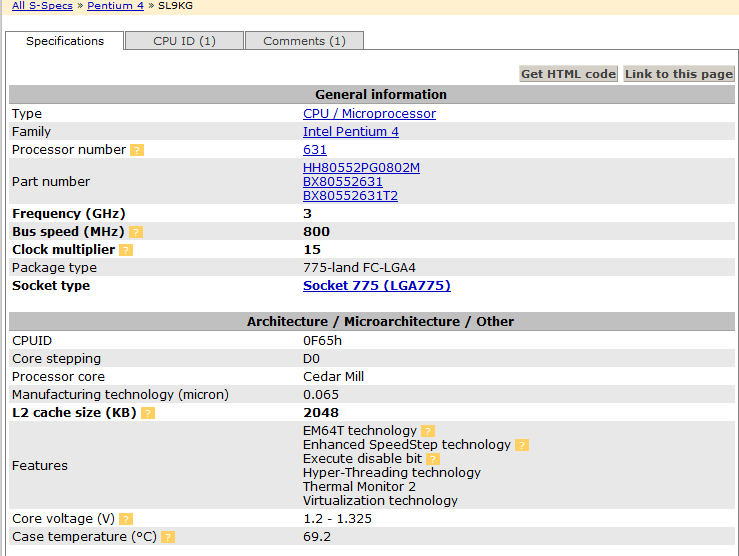Open part number BX80552631 link

coord(343,181)
